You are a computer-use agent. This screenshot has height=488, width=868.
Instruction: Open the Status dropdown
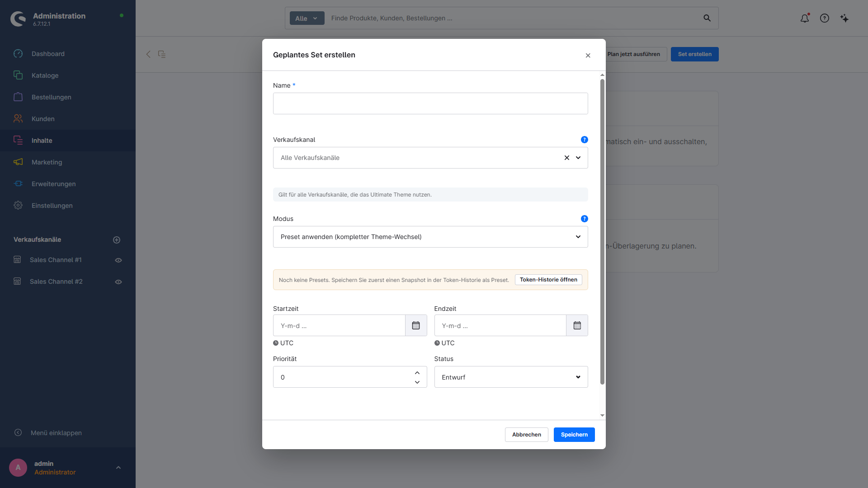coord(511,377)
